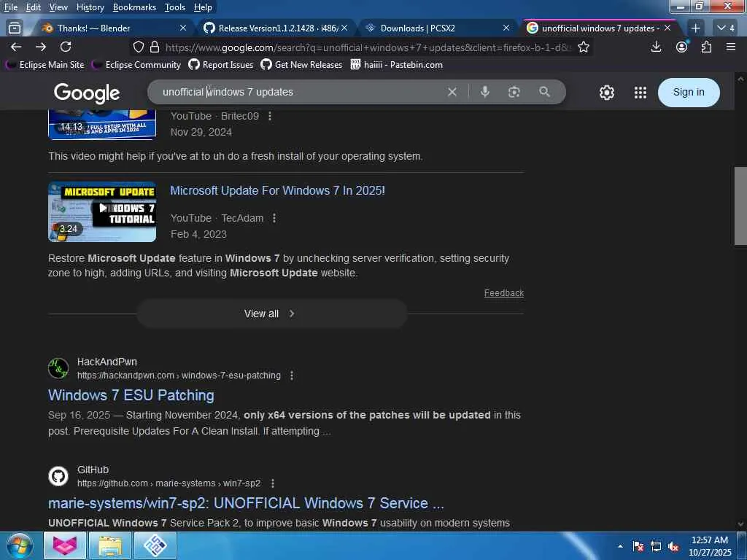The image size is (747, 560).
Task: Click the muted volume tray icon
Action: point(673,547)
